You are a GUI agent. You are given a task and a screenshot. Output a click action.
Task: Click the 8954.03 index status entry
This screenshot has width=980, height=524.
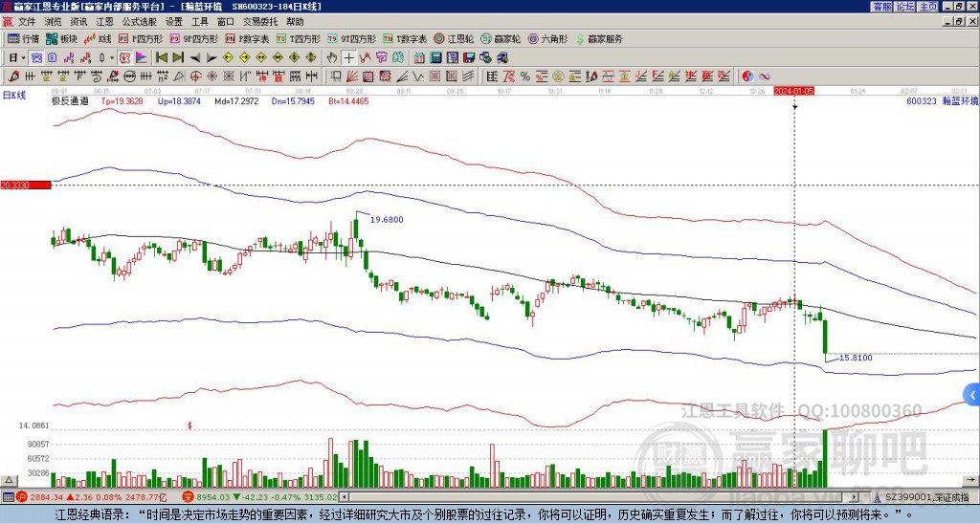pos(260,497)
